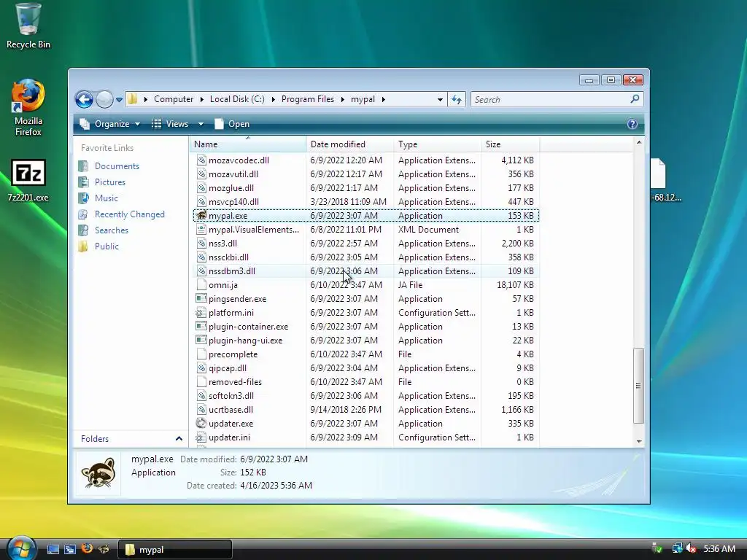
Task: Select the msvcp140.dll file
Action: click(233, 202)
